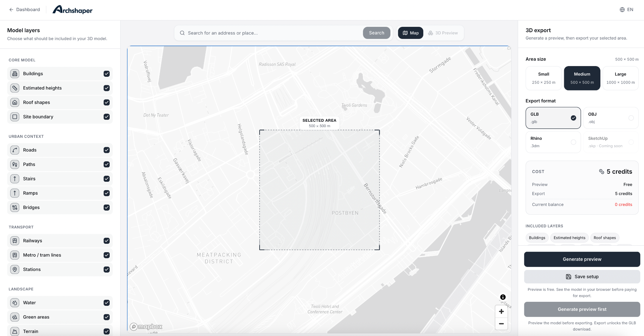644x336 pixels.
Task: Toggle the Railways checkbox
Action: coord(107,241)
